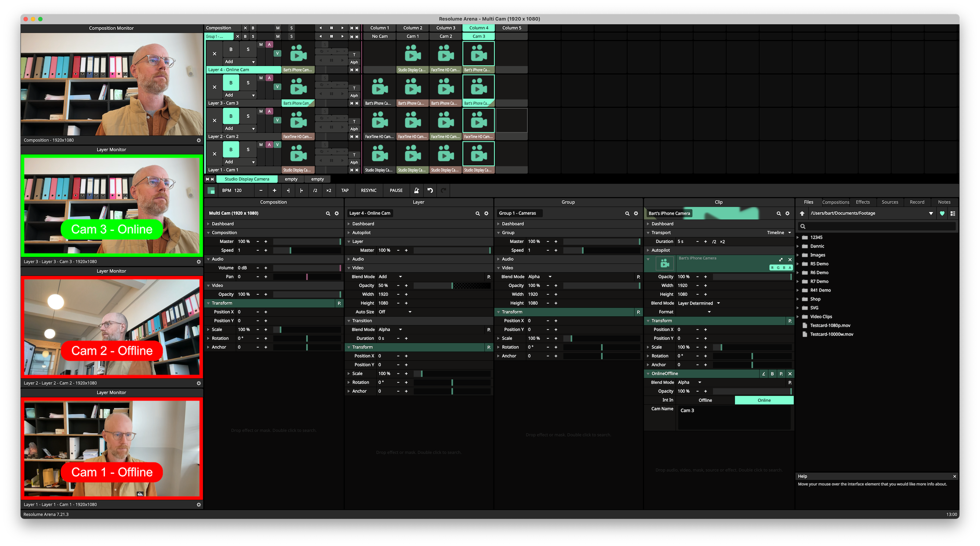Viewport: 980px width, 546px height.
Task: Open Composition Monitor settings gear
Action: (x=198, y=141)
